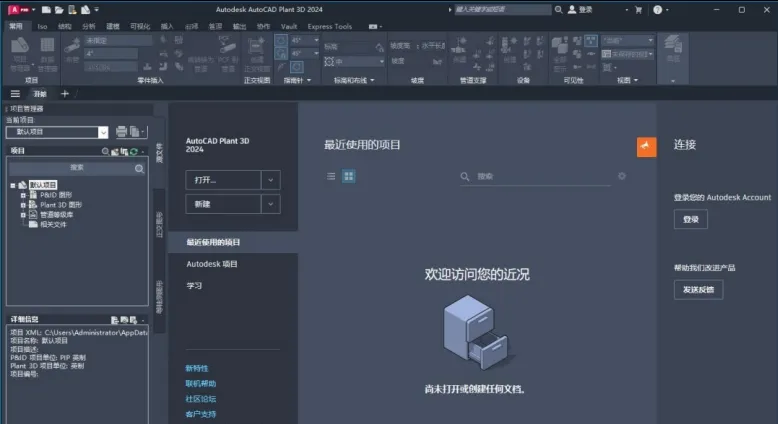Open the current project dropdown

click(103, 132)
